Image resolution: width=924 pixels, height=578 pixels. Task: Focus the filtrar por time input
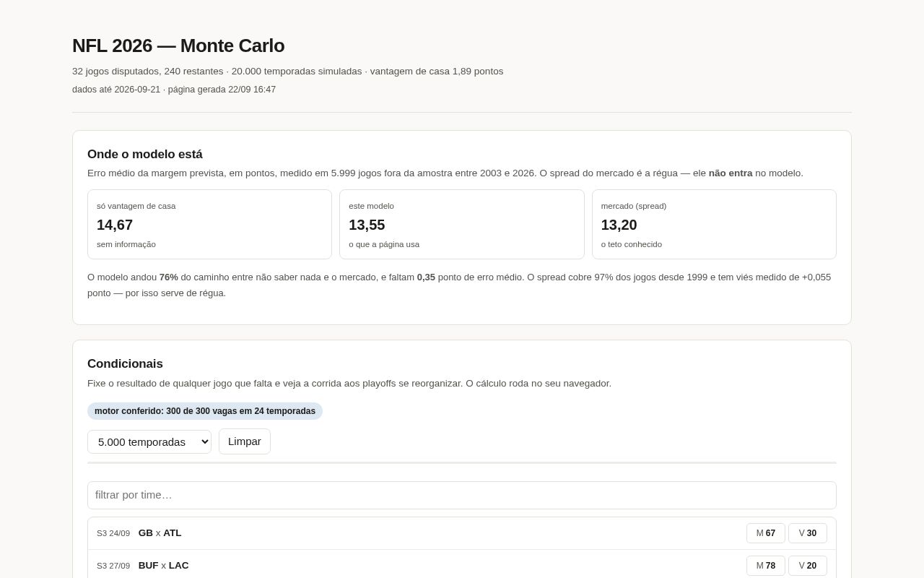pos(462,495)
